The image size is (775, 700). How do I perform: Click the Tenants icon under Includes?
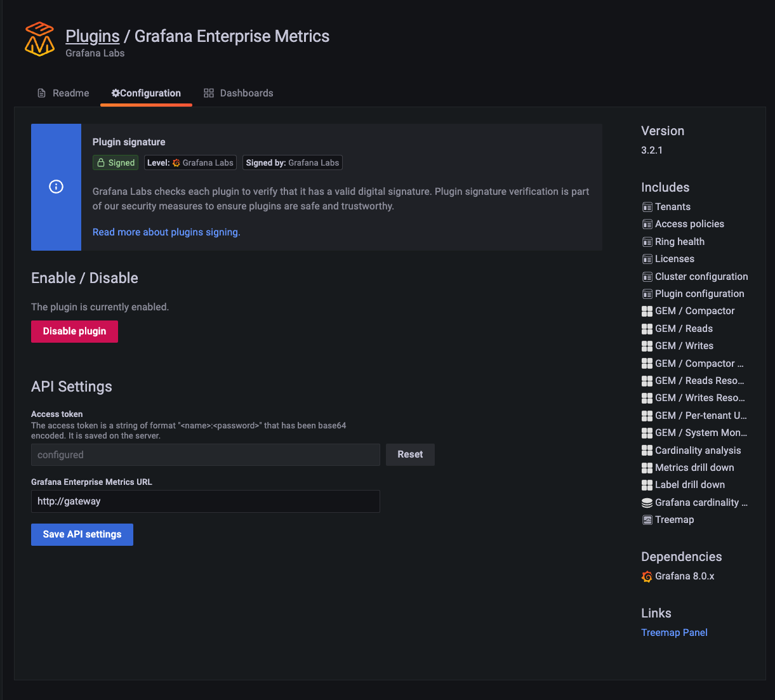point(647,206)
